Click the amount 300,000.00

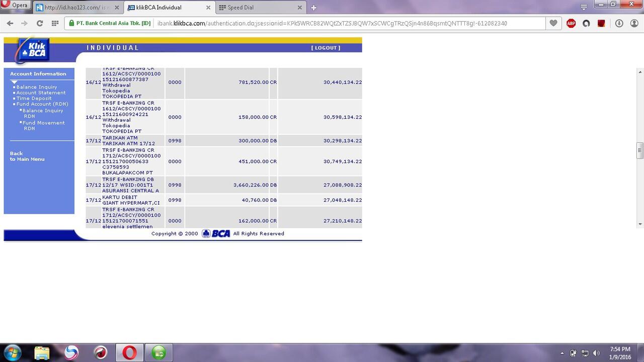(254, 141)
